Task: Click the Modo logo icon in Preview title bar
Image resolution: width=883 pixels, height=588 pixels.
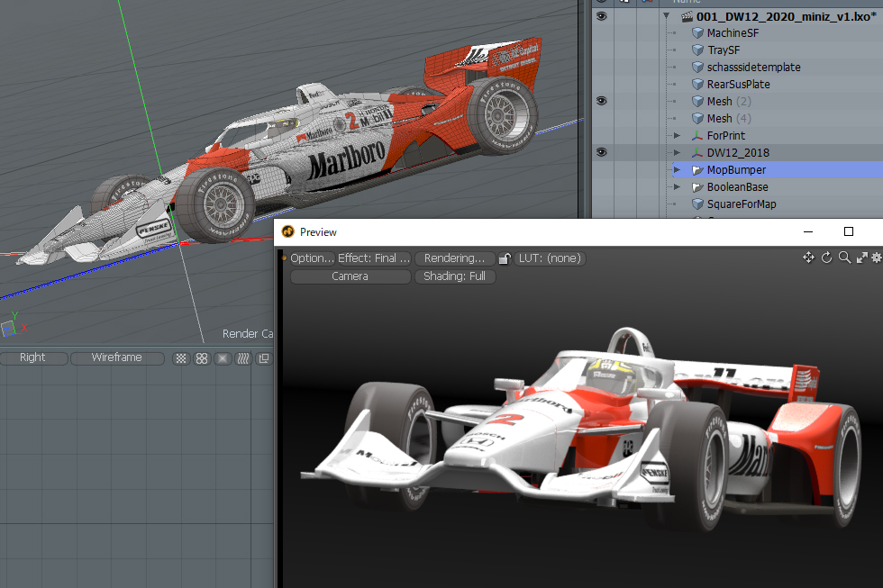Action: [288, 231]
